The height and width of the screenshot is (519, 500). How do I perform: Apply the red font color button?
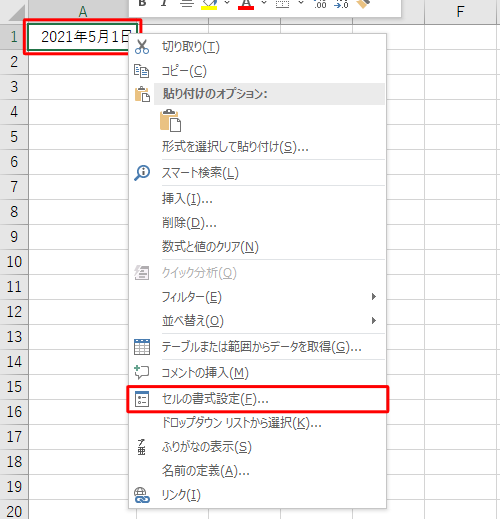(x=246, y=4)
